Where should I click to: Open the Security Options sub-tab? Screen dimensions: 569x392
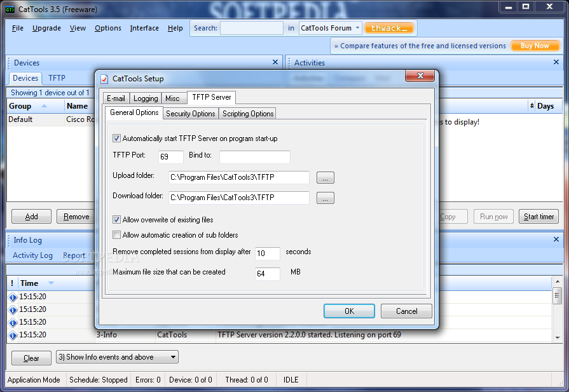[191, 114]
